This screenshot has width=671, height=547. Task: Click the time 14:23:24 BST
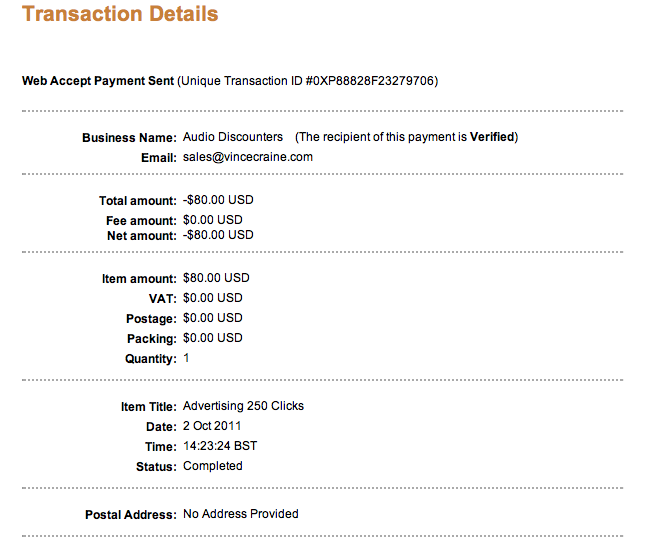[220, 446]
